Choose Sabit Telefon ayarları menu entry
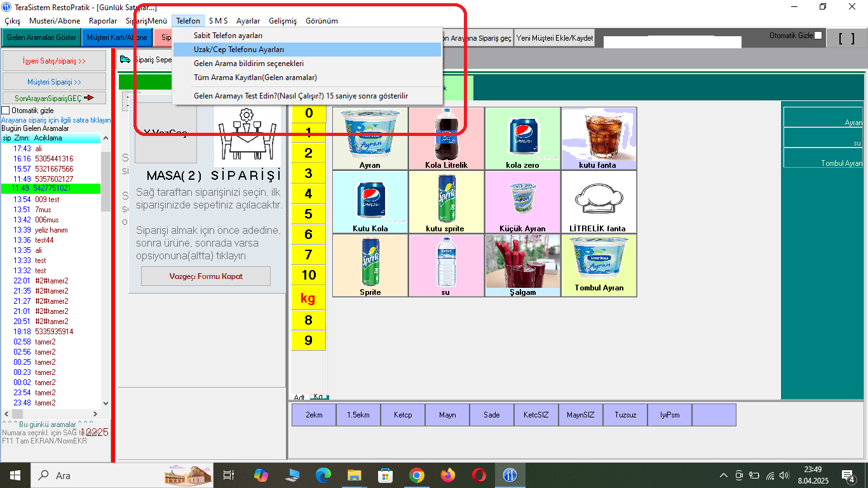 pyautogui.click(x=307, y=36)
